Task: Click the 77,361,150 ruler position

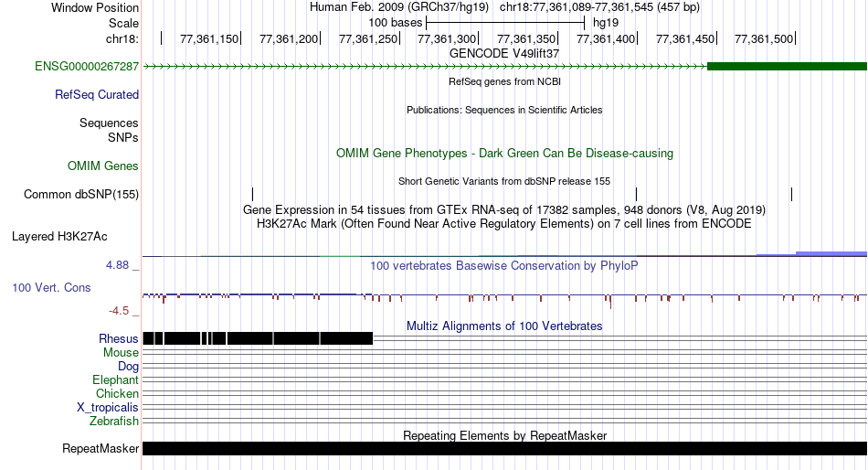Action: (208, 38)
